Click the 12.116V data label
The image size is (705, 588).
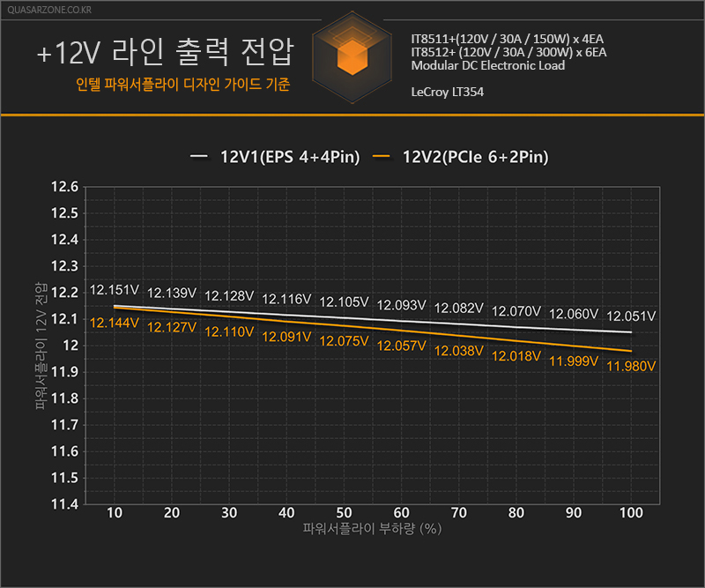(286, 299)
